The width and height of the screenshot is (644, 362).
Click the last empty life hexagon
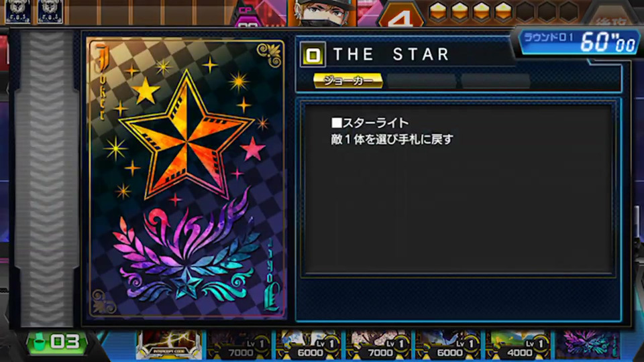[x=570, y=11]
